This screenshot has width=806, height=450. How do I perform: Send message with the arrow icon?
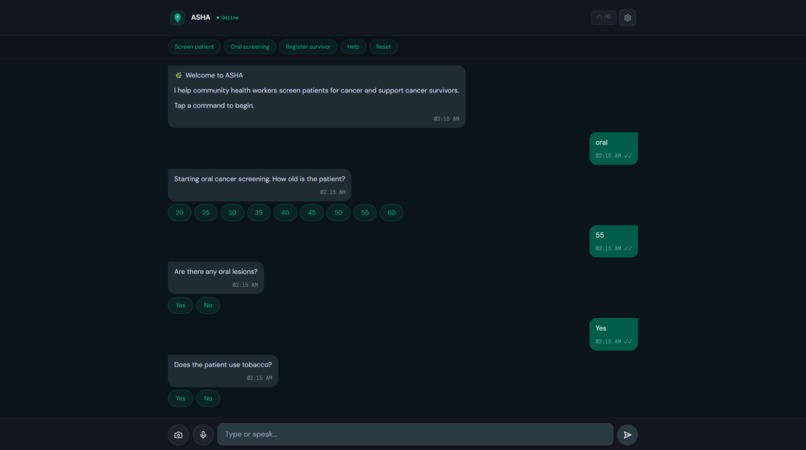[x=627, y=435]
